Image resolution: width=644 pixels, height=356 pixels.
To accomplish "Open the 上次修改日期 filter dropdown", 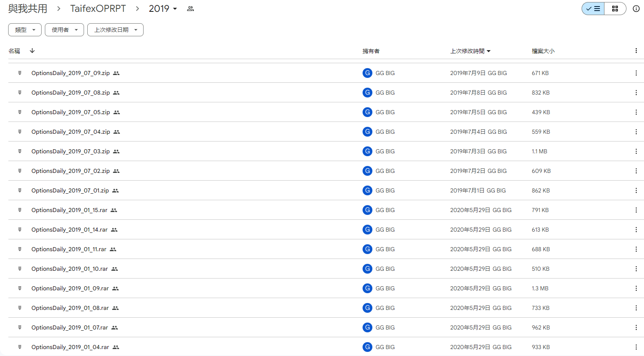I will [115, 30].
